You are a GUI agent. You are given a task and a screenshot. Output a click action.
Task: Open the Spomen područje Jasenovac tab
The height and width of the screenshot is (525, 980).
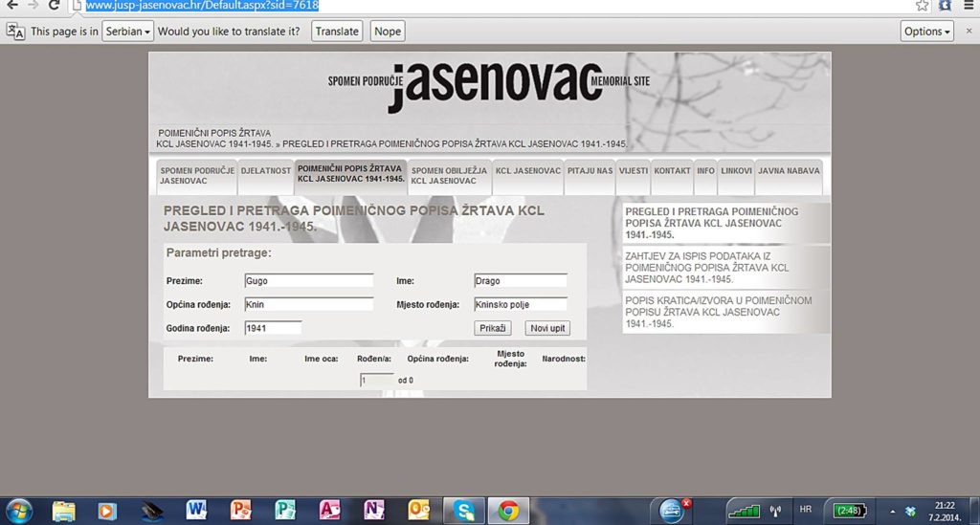pos(197,176)
